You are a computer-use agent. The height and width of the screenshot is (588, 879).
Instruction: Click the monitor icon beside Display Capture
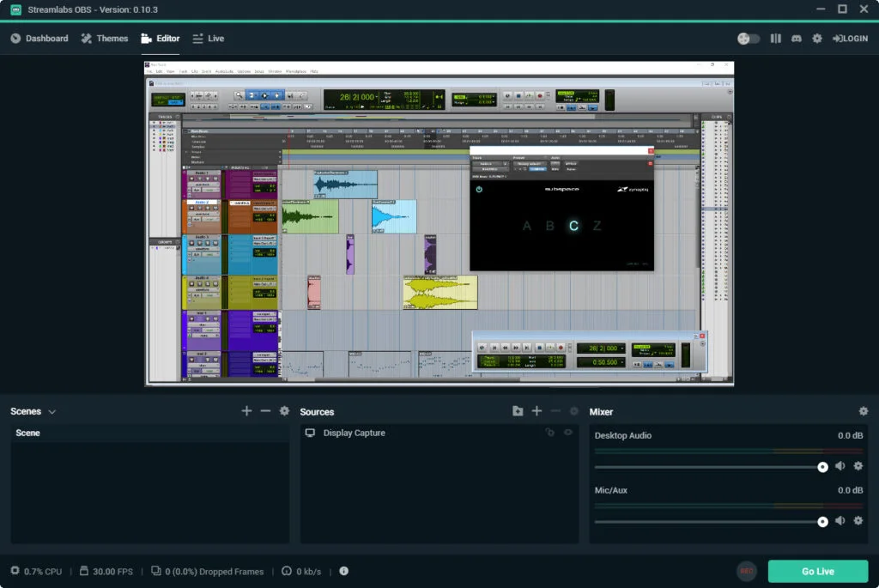310,433
